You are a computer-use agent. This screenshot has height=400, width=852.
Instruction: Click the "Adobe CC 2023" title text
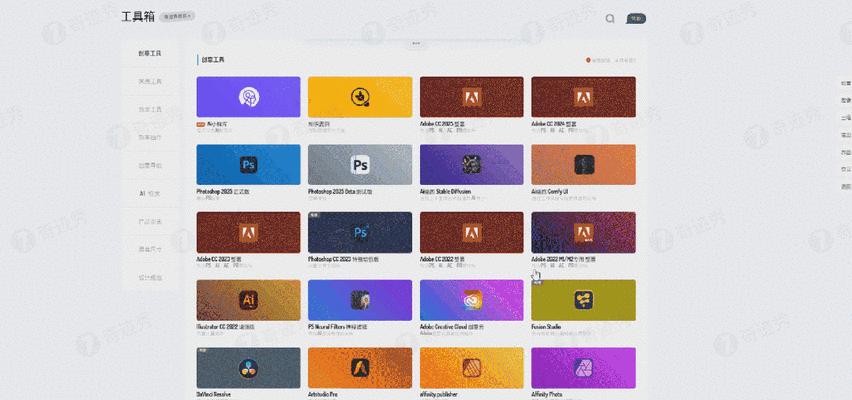click(x=219, y=260)
